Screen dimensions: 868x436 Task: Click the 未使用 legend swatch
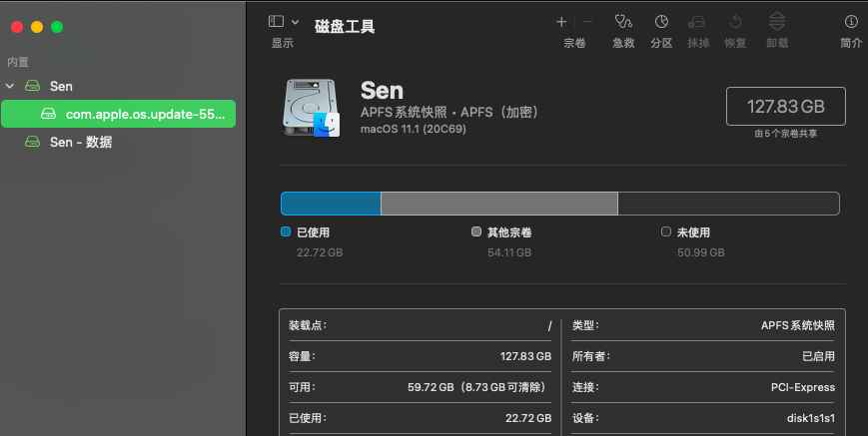coord(666,231)
